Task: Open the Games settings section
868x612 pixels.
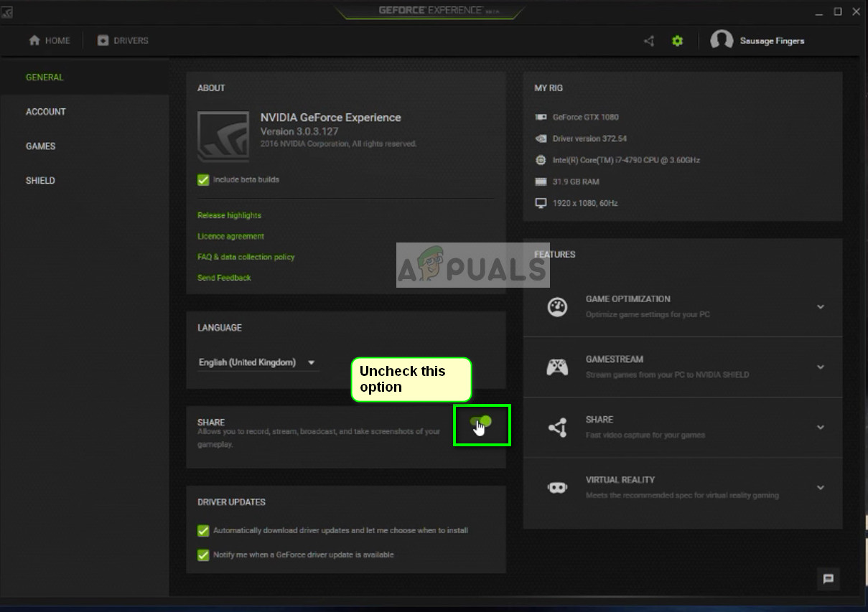Action: tap(41, 146)
